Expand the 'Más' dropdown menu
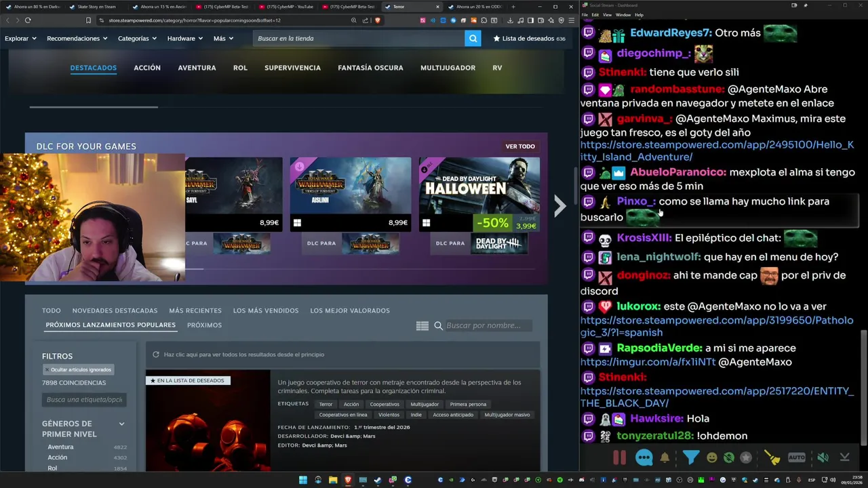This screenshot has height=488, width=868. (223, 39)
